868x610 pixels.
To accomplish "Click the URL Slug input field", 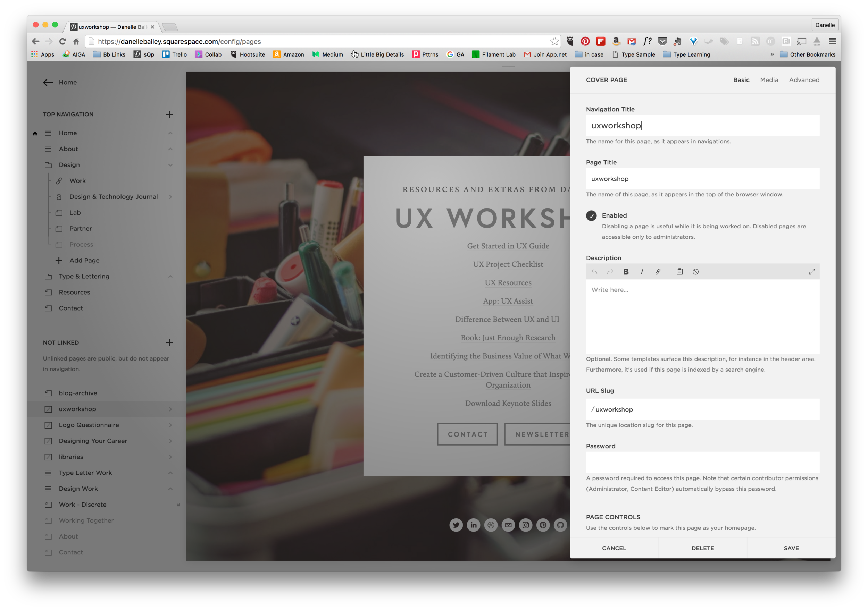I will (702, 409).
